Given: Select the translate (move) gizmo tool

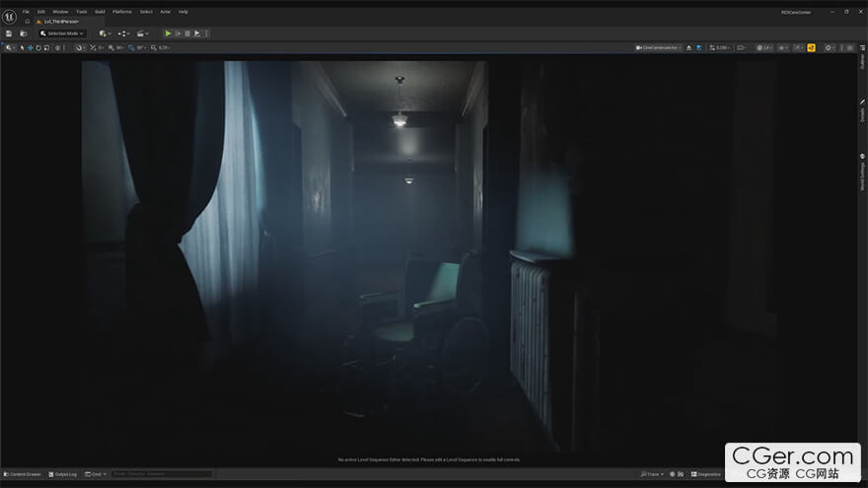Looking at the screenshot, I should (x=30, y=47).
